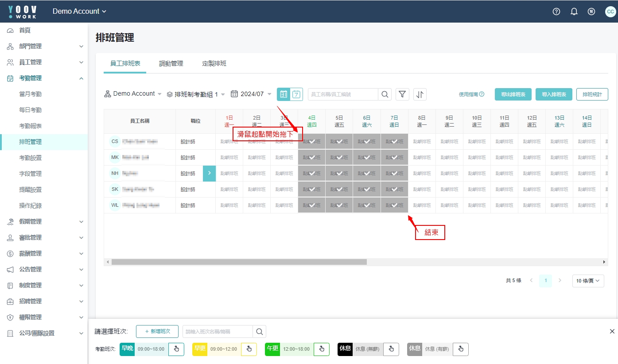
Task: Click the employee name search magnifier
Action: click(x=385, y=94)
